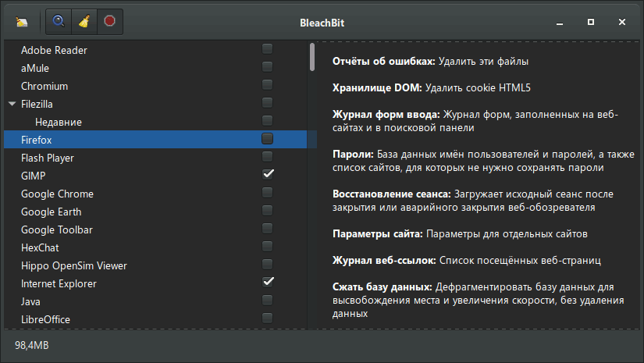Check the HexChat checkbox
The width and height of the screenshot is (644, 363).
point(268,247)
